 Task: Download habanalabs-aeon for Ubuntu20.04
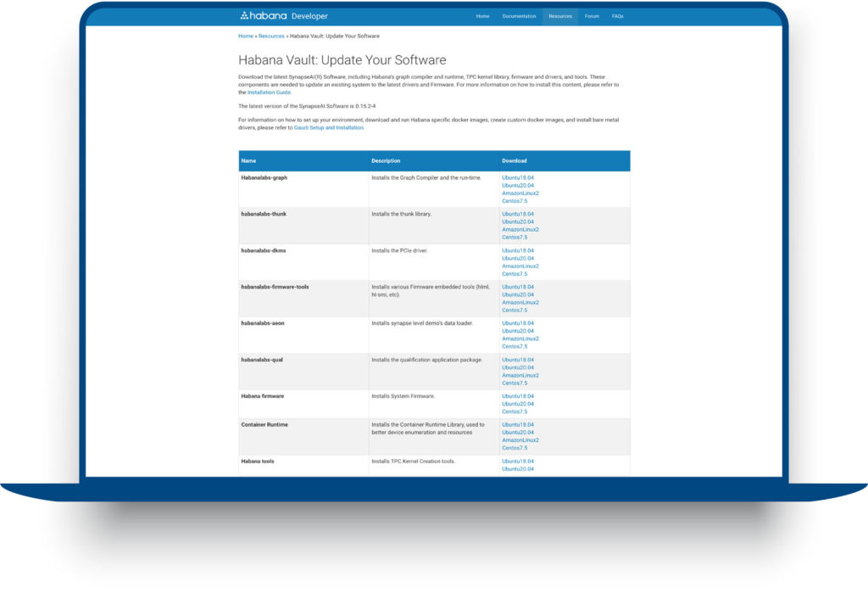(x=518, y=331)
